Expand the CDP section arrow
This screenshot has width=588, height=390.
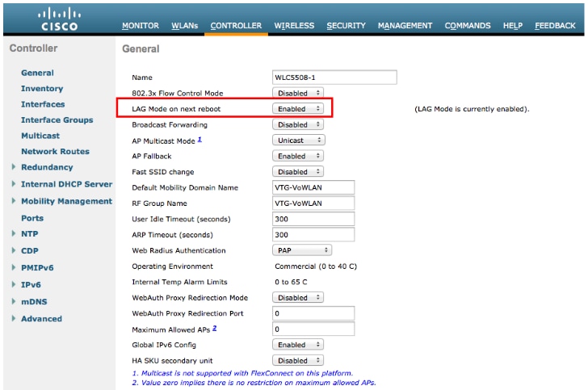[x=14, y=250]
